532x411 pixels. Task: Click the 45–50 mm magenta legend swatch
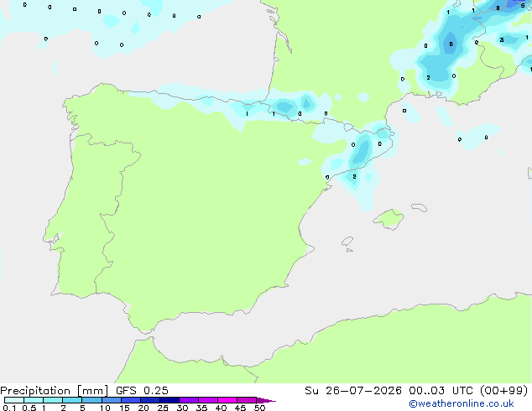coord(247,400)
